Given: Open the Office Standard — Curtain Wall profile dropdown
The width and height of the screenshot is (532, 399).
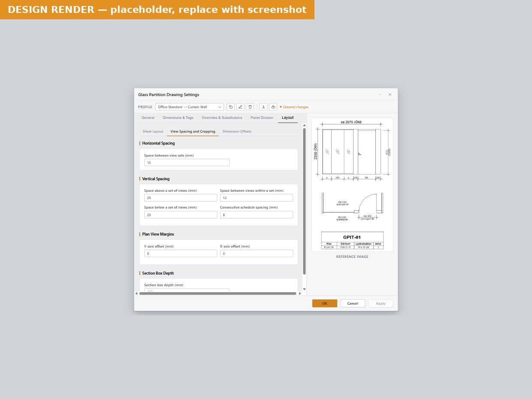Looking at the screenshot, I should pyautogui.click(x=190, y=107).
